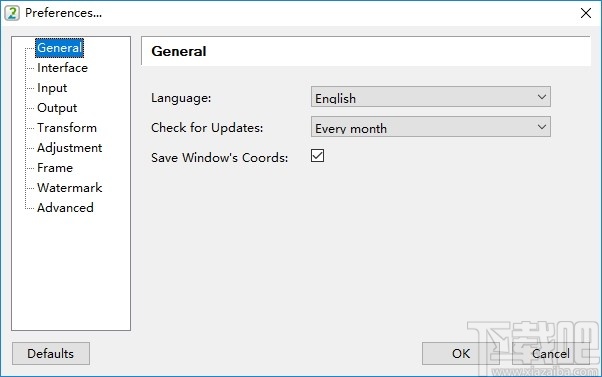Click the Preferences app icon in title bar

[x=12, y=13]
